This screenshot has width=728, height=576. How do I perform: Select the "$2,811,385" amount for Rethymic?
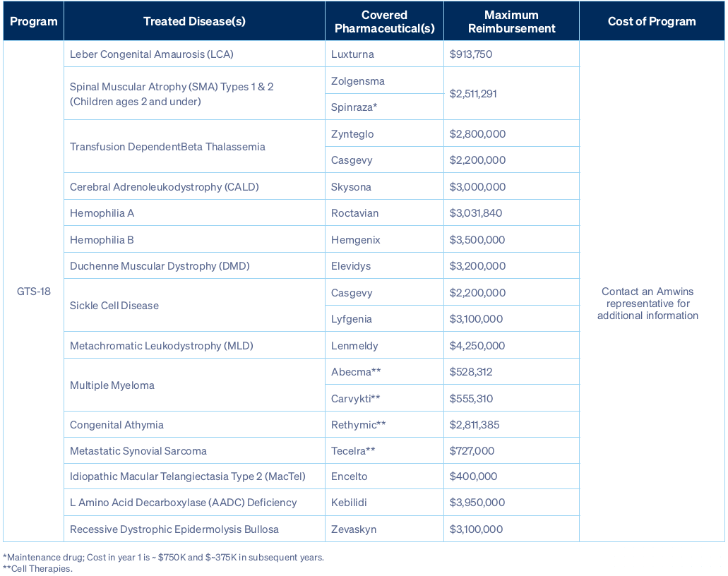click(475, 425)
